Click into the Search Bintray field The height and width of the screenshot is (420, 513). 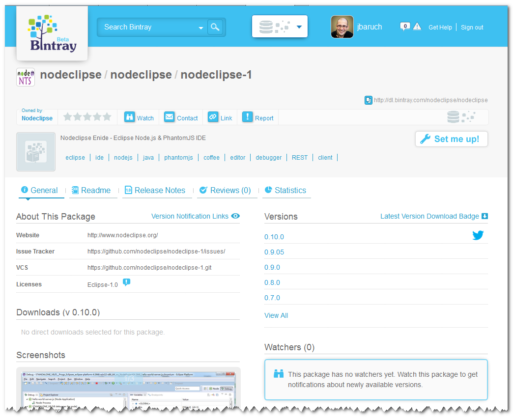147,28
